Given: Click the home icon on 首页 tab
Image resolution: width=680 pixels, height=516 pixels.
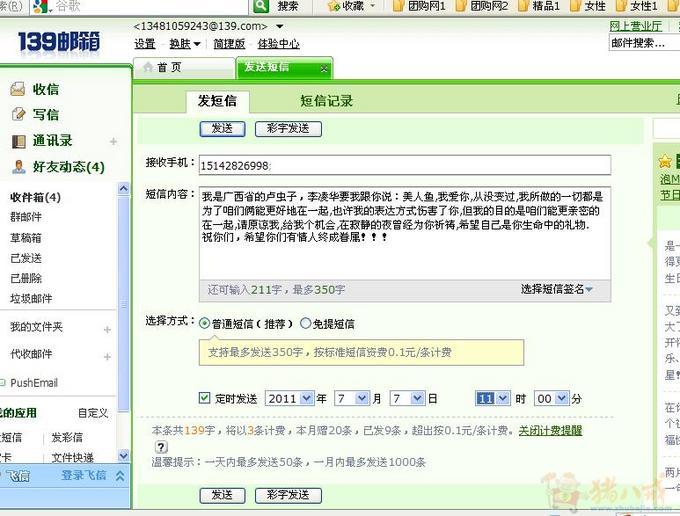Looking at the screenshot, I should [148, 67].
